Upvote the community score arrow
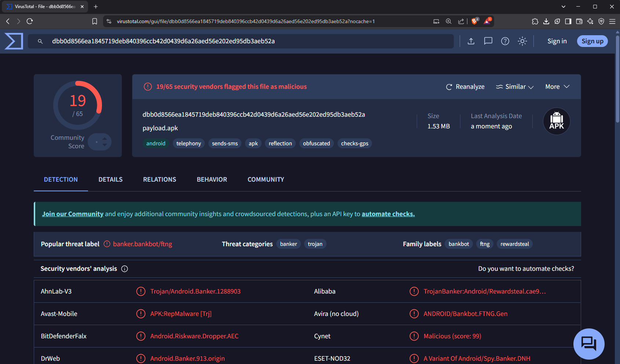Screen dimensions: 620x364 click(x=105, y=139)
